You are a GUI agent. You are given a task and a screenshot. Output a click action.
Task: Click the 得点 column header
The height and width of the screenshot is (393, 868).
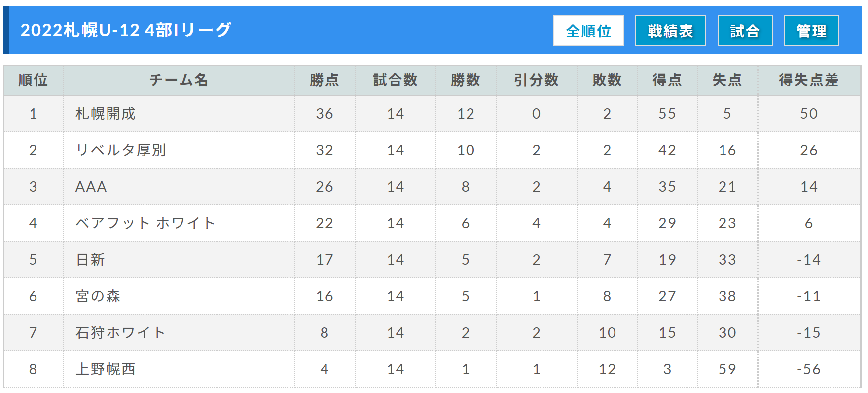click(x=667, y=80)
